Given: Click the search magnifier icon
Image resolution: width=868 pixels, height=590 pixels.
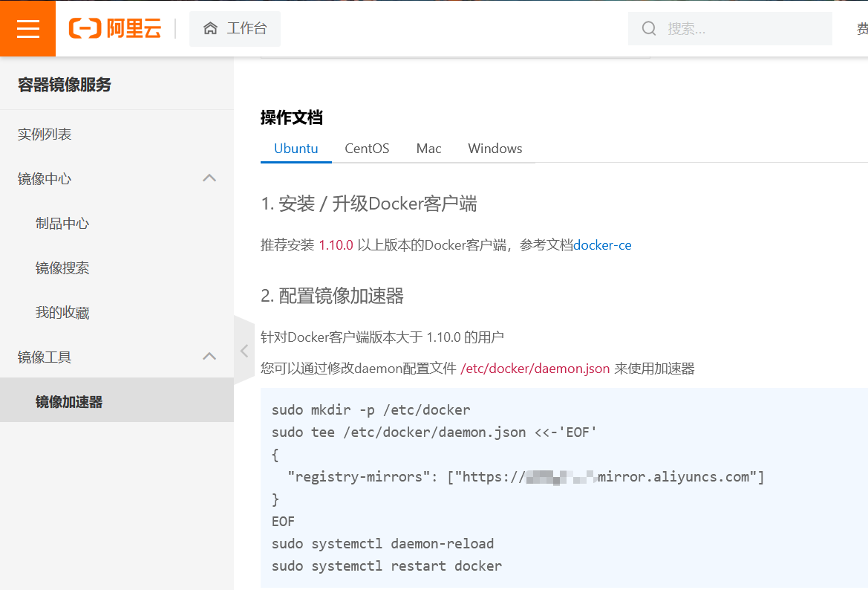Looking at the screenshot, I should point(649,28).
